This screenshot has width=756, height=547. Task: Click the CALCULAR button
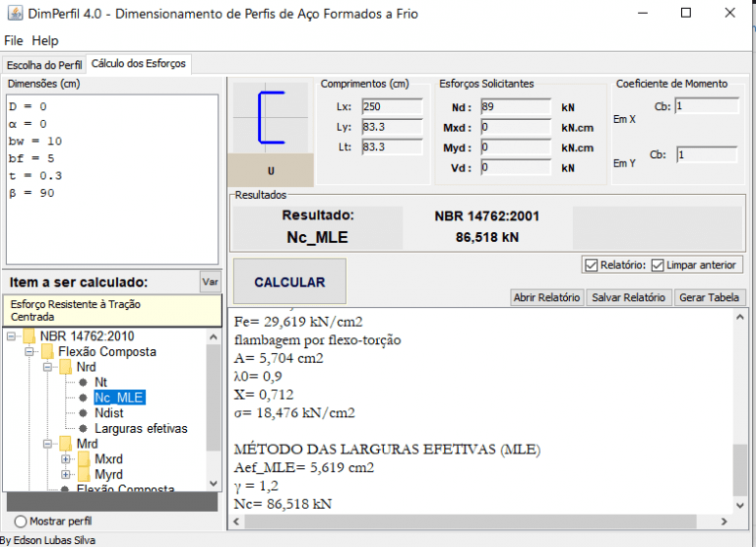point(289,282)
